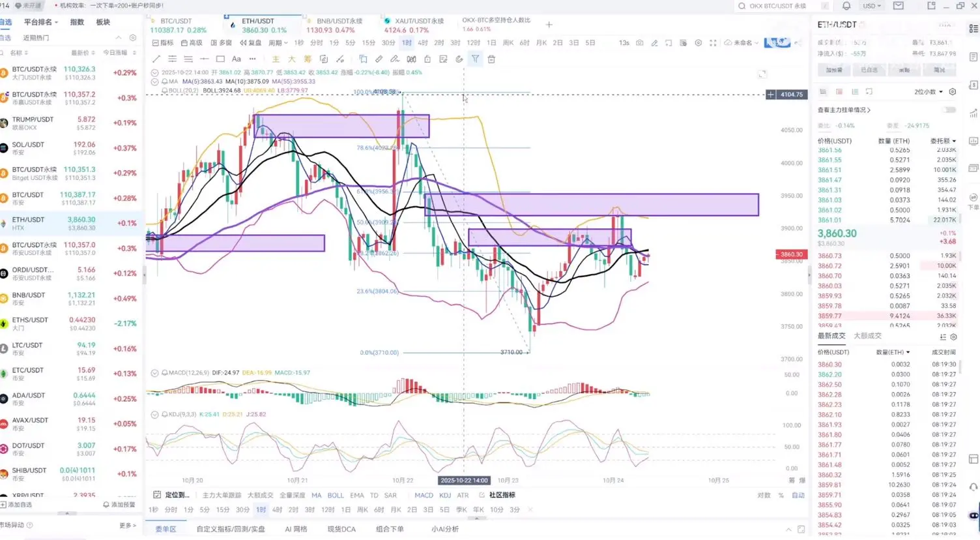
Task: Select the SOL/USDT row in watchlist
Action: [70, 148]
